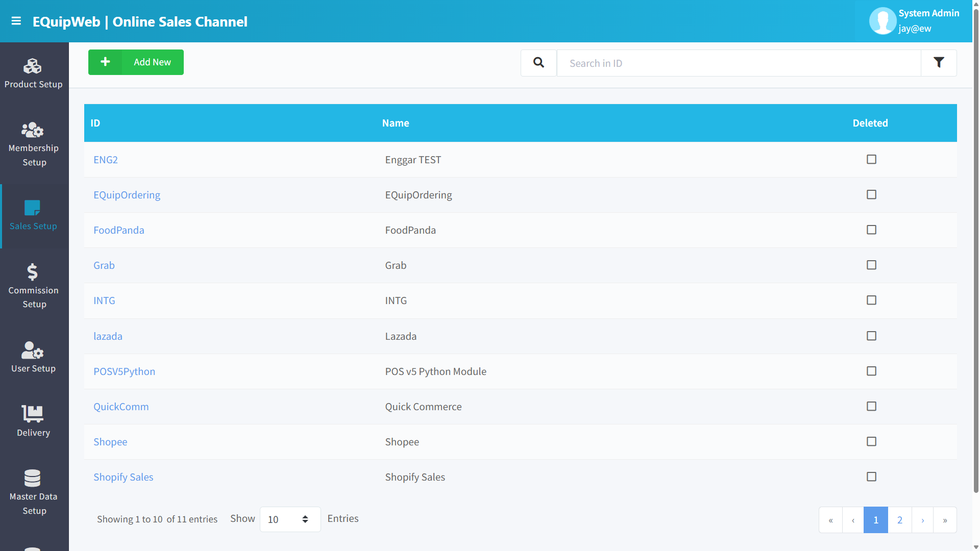Sort by ID column header
Viewport: 980px width, 551px height.
95,123
